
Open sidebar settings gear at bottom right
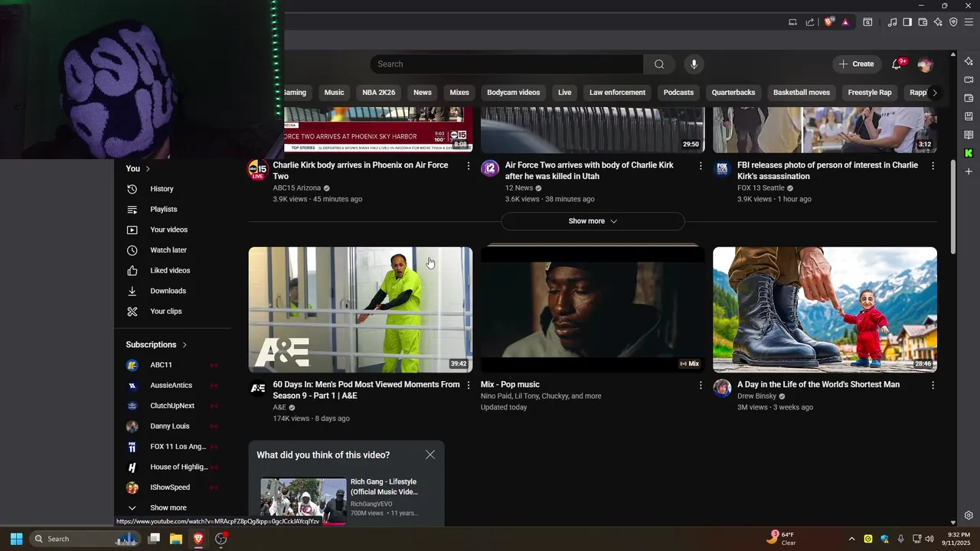point(969,515)
